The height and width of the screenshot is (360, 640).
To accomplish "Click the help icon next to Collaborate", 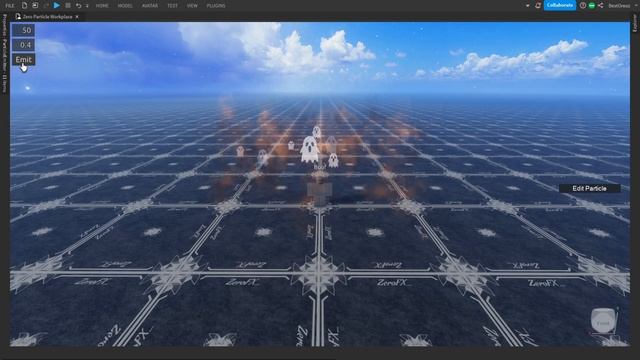I will [x=583, y=5].
